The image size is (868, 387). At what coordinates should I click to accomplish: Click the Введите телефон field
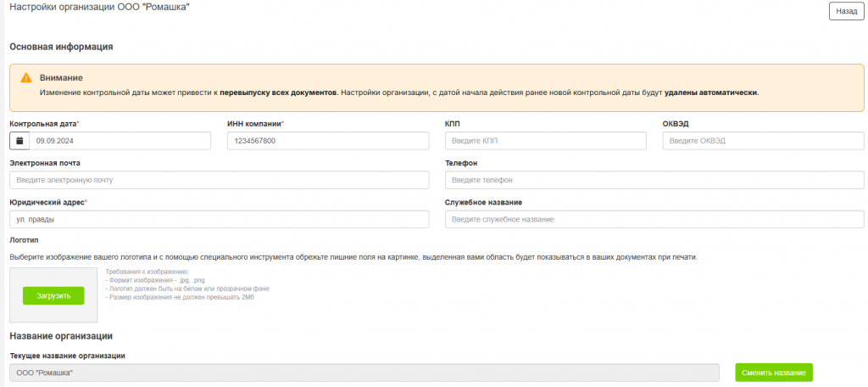coord(654,180)
